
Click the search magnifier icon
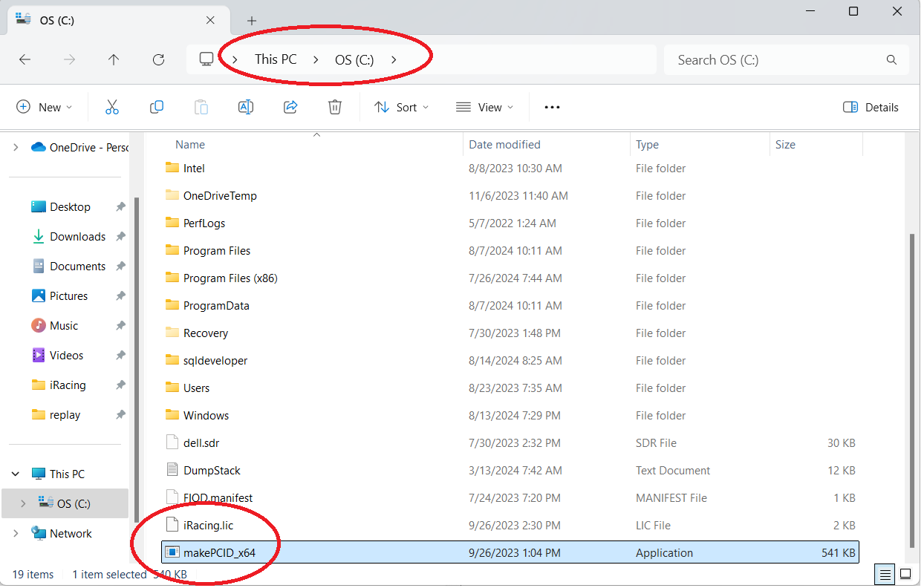(x=891, y=60)
